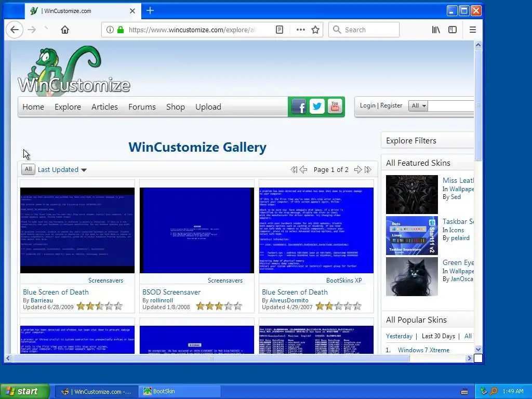Screen dimensions: 532x399
Task: Open author AlveusDormito profile link
Action: [289, 300]
